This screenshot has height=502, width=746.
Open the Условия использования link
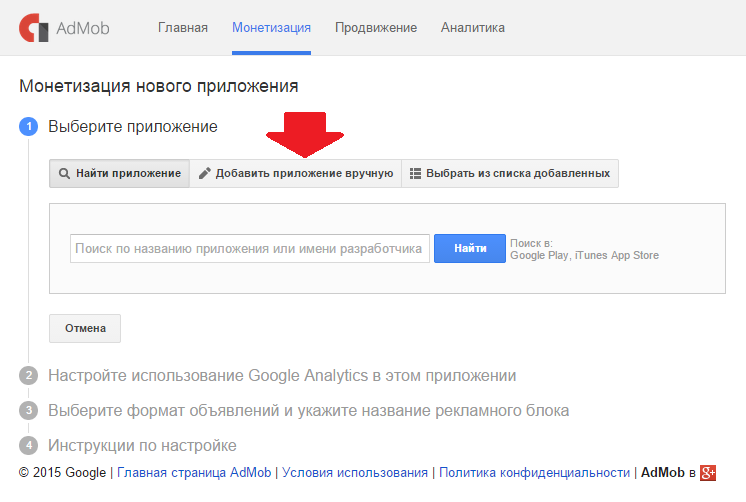coord(355,472)
